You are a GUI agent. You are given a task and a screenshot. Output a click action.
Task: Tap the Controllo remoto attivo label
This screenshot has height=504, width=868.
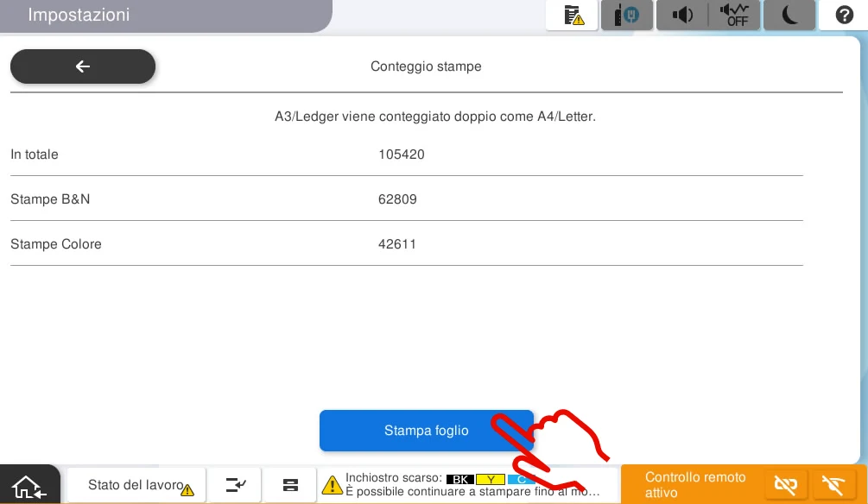695,485
